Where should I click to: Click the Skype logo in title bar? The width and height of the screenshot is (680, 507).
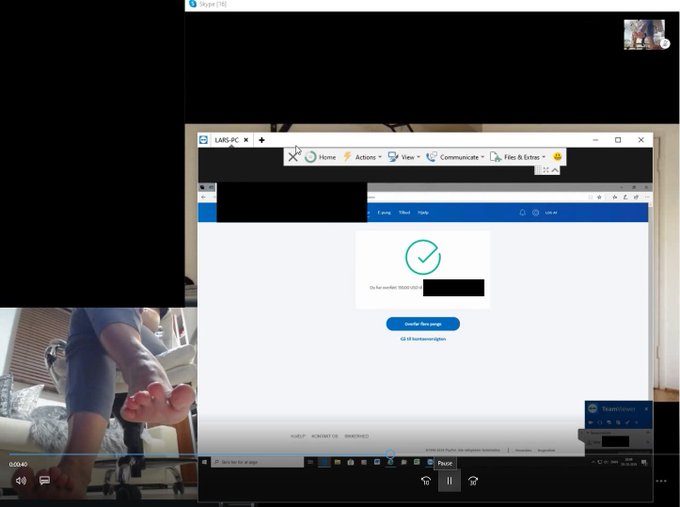(x=193, y=4)
